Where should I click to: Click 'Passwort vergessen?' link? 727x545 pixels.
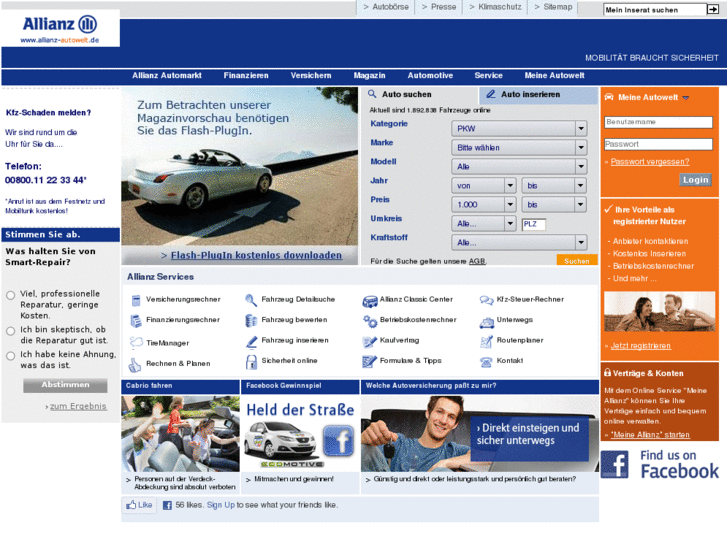[x=650, y=162]
